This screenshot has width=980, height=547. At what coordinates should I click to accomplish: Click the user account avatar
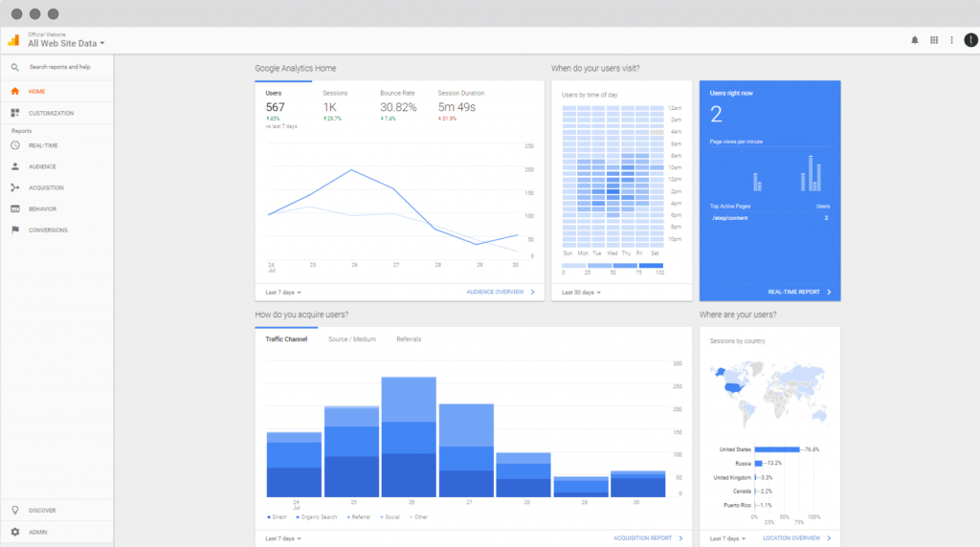(x=970, y=40)
